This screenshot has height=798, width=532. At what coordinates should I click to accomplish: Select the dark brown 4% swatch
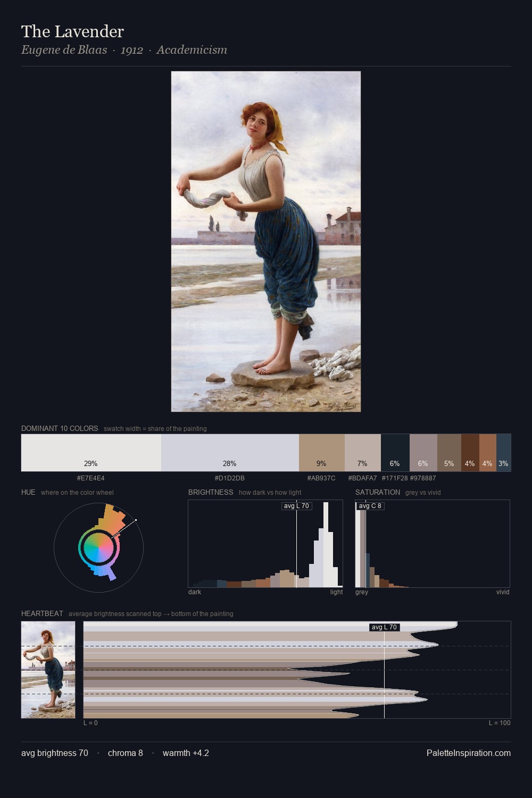click(470, 453)
